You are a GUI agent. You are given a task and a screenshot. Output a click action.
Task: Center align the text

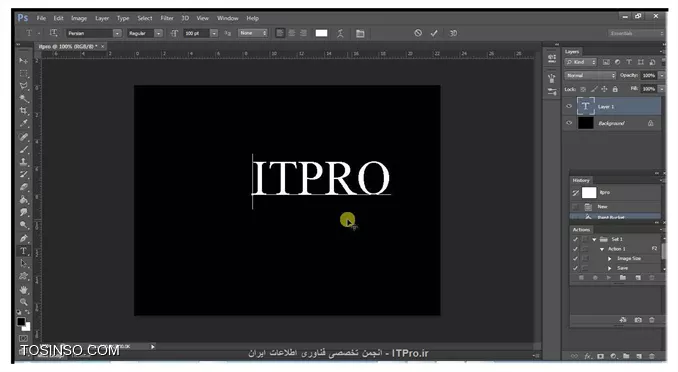click(x=291, y=33)
